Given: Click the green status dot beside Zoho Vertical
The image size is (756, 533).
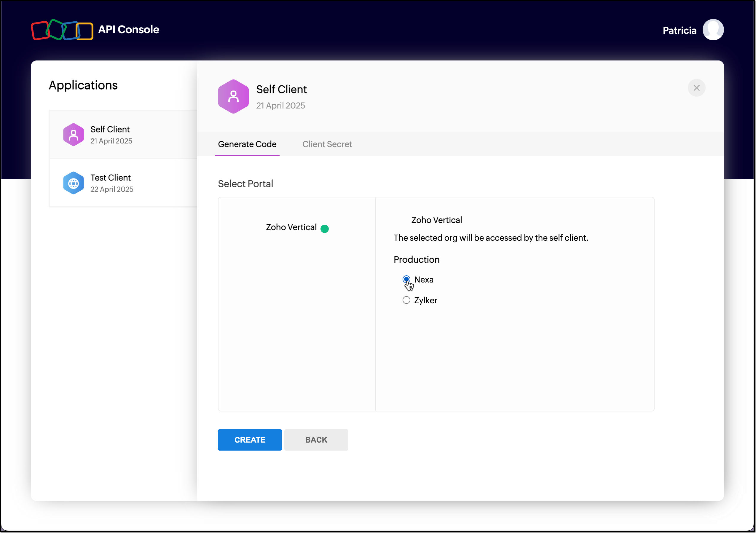Looking at the screenshot, I should (324, 229).
